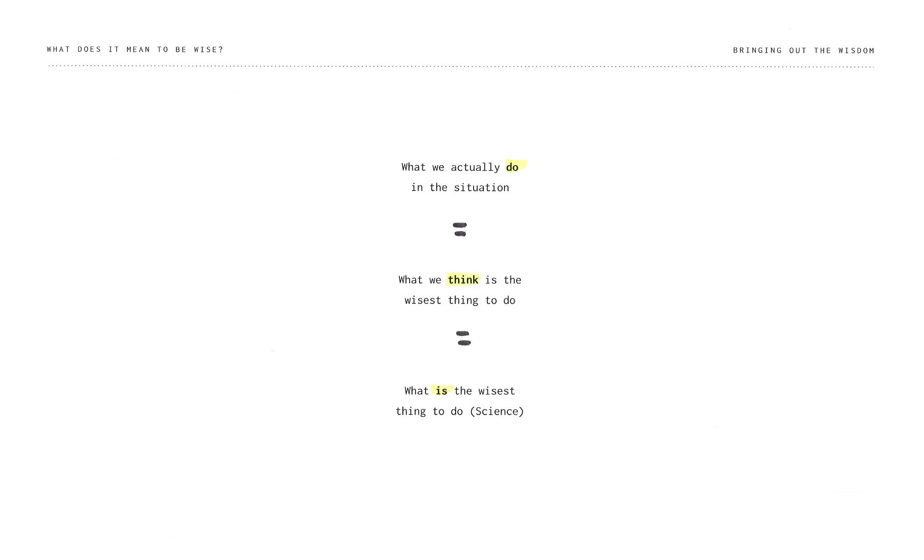The width and height of the screenshot is (924, 560).
Task: Click "is the" after the highlighted "think"
Action: pyautogui.click(x=503, y=280)
